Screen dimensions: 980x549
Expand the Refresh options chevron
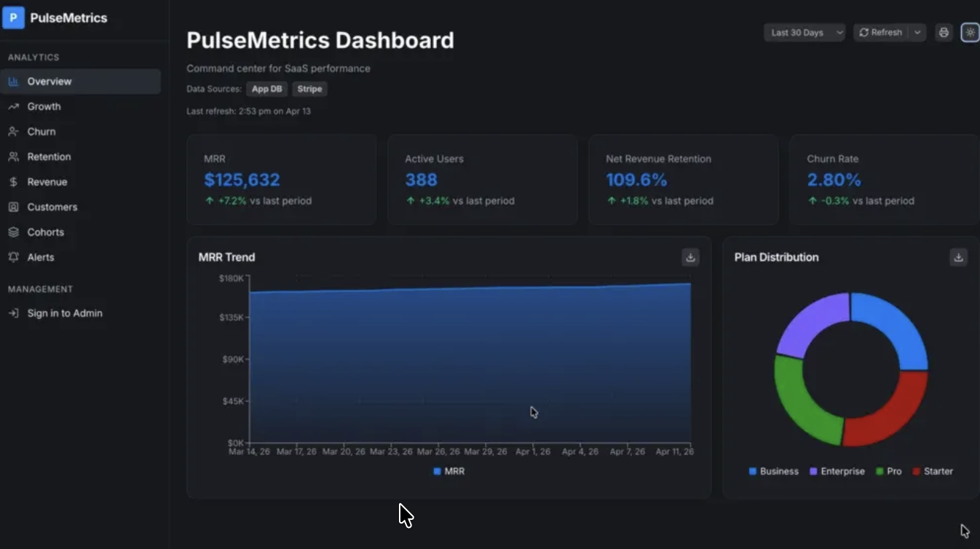[917, 32]
